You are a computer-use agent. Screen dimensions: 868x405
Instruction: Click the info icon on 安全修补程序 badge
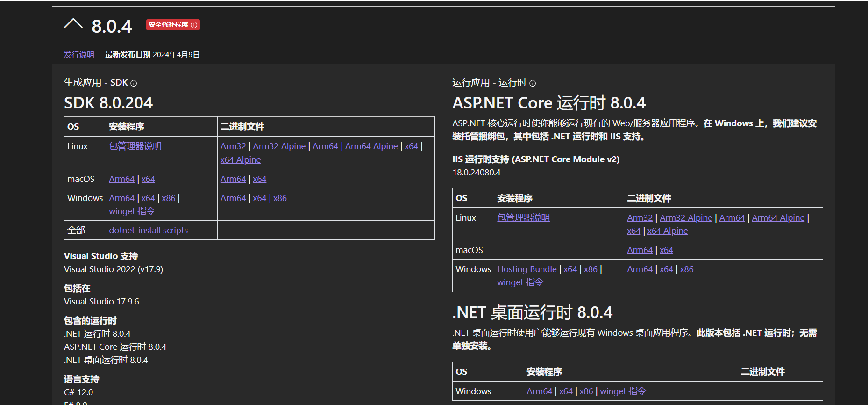tap(194, 25)
